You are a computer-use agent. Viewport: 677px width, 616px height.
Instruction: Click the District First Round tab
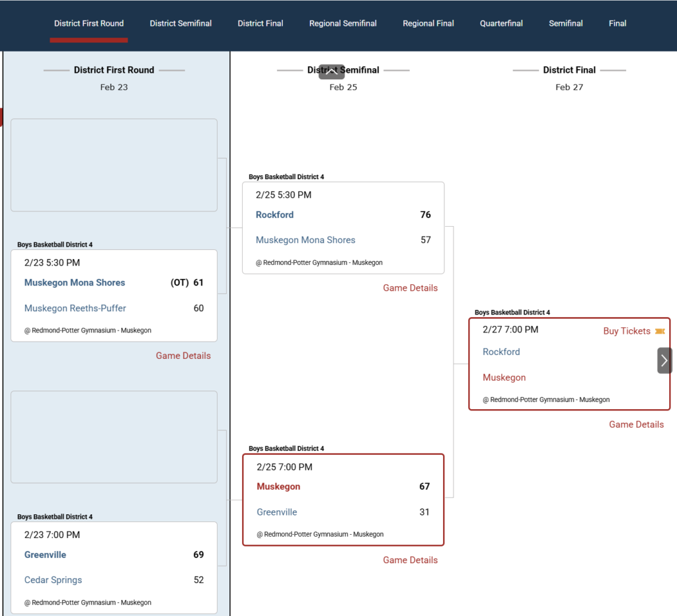(89, 23)
